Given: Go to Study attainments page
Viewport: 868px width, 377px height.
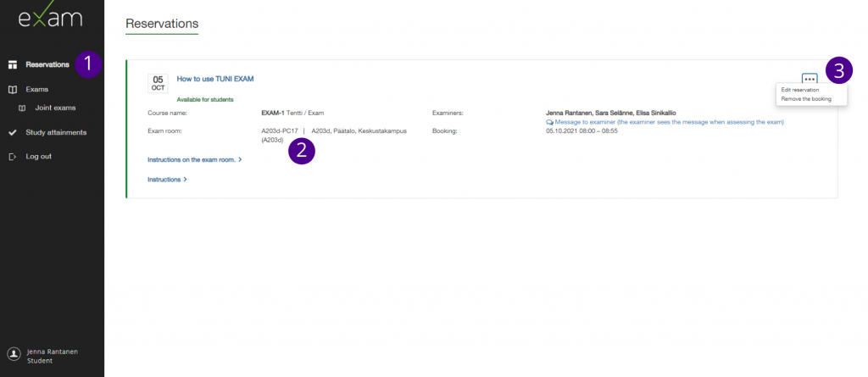Looking at the screenshot, I should [x=56, y=132].
